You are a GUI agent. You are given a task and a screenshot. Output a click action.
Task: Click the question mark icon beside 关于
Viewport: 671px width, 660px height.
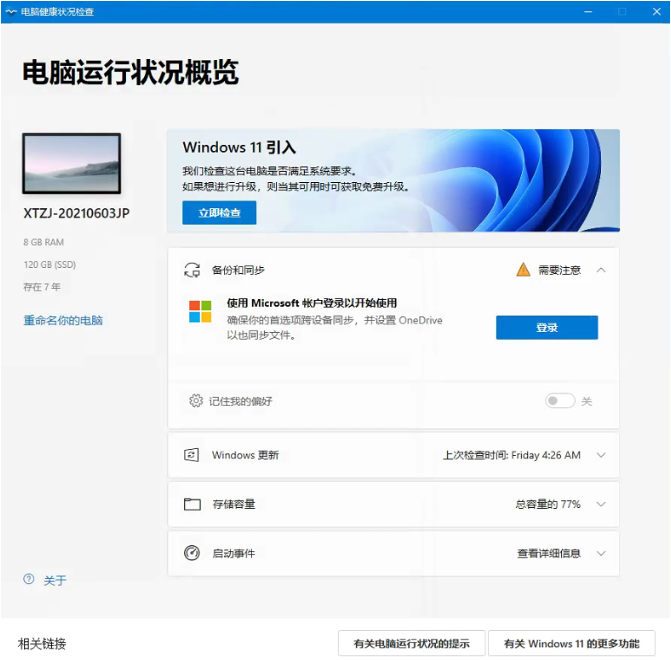tap(29, 579)
